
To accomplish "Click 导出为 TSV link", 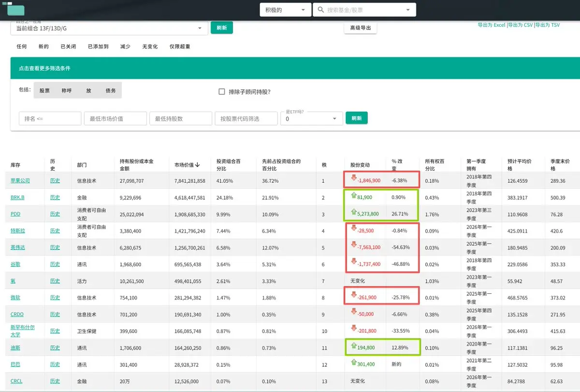I will [x=547, y=25].
